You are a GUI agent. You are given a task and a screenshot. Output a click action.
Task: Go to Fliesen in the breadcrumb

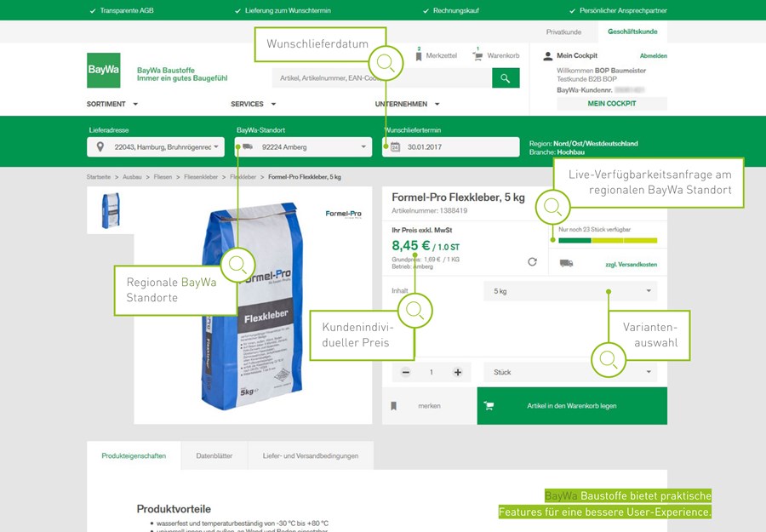coord(163,177)
